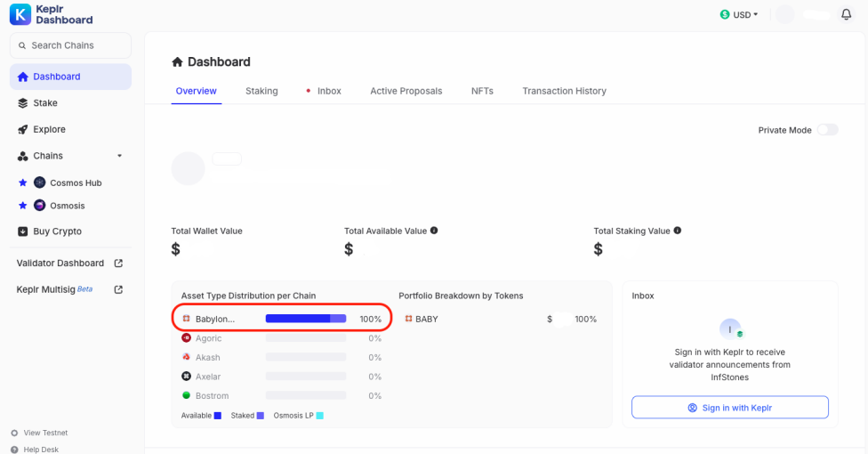Click the Agoric distribution bar
868x454 pixels.
coord(306,338)
